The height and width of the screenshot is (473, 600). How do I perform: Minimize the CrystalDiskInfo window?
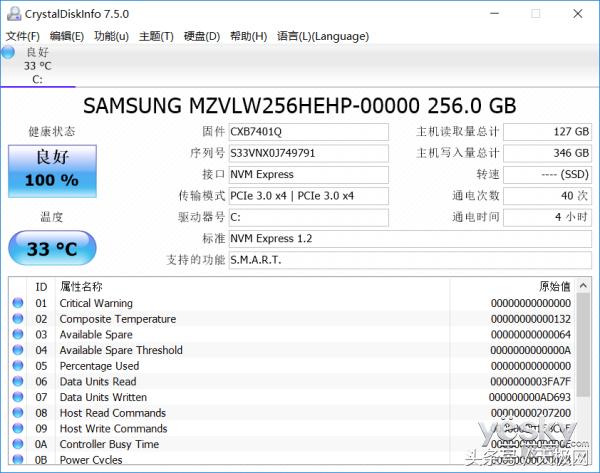[495, 14]
